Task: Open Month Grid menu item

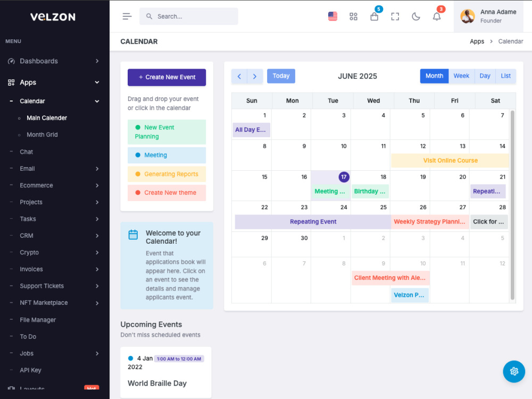Action: pyautogui.click(x=42, y=135)
